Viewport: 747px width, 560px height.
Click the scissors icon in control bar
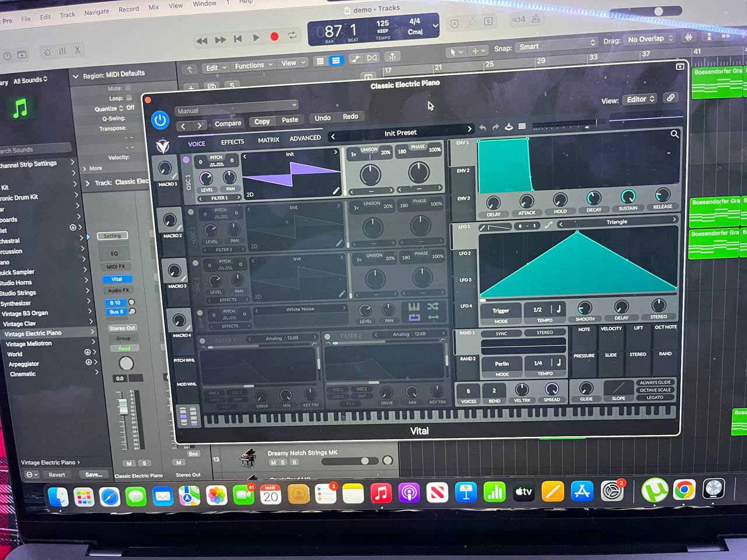point(78,51)
